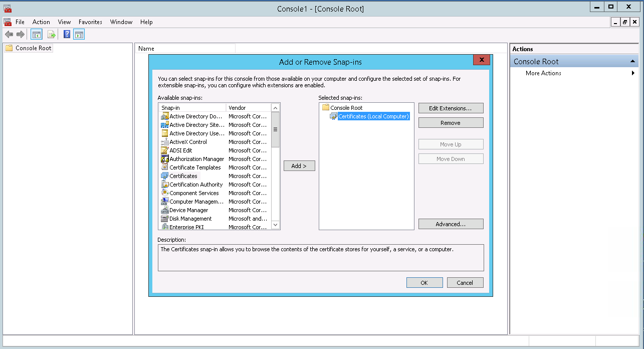Sort by the Snap-in column header
Image resolution: width=644 pixels, height=349 pixels.
tap(192, 108)
